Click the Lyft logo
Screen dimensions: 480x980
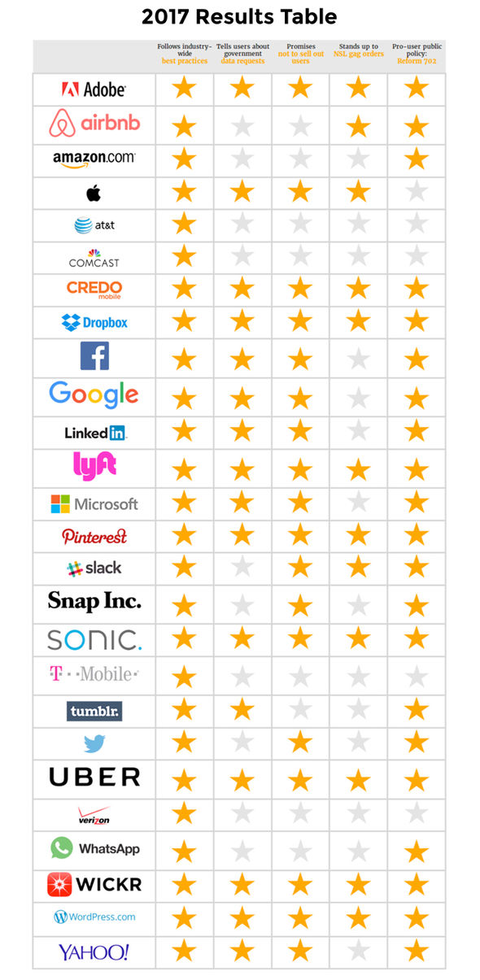pos(94,466)
